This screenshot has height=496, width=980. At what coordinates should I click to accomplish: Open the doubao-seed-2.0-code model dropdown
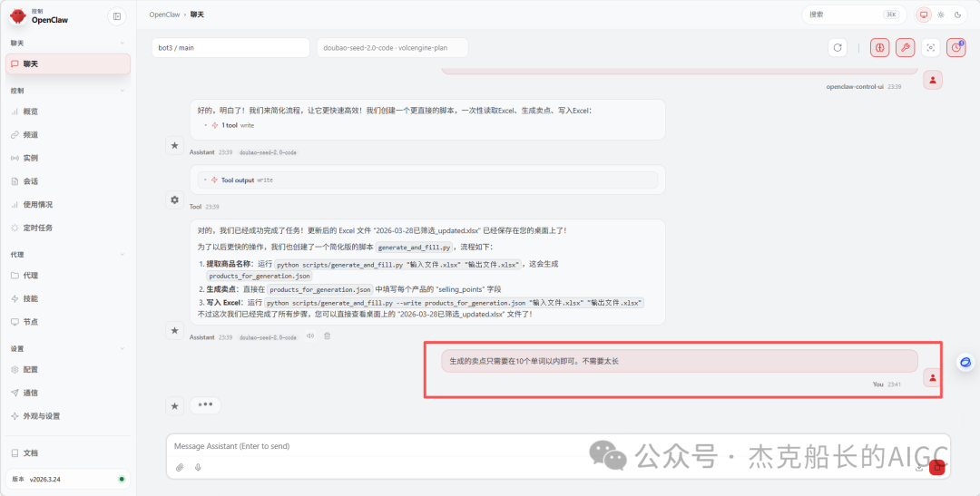pyautogui.click(x=393, y=47)
